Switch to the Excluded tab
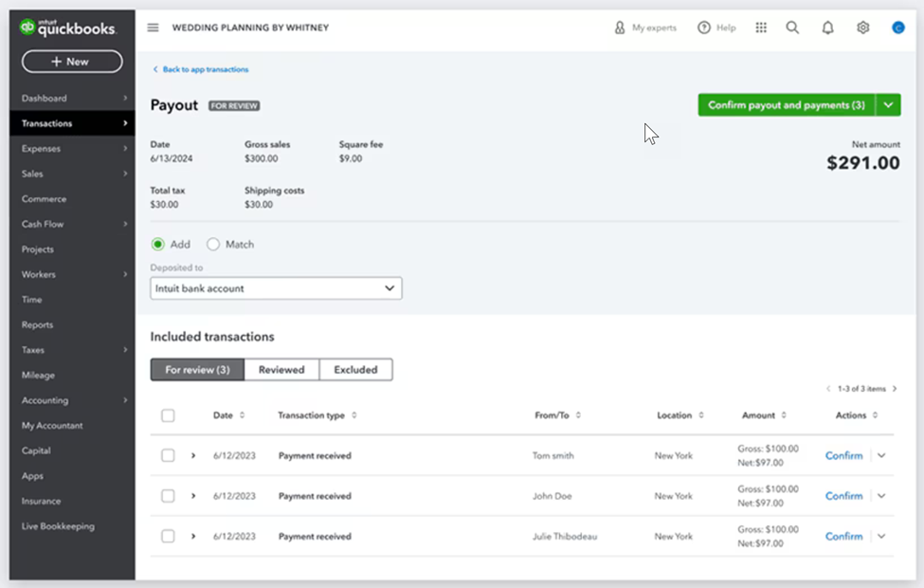The width and height of the screenshot is (924, 588). [x=356, y=370]
